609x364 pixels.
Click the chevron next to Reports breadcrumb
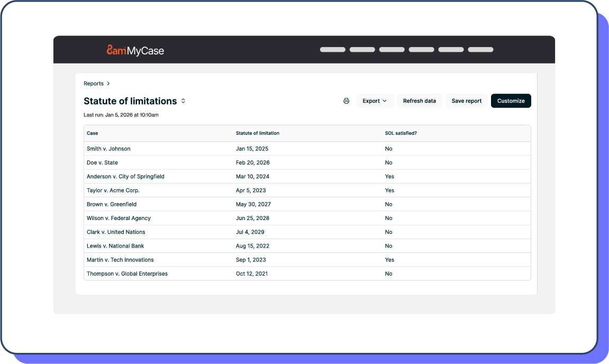[x=108, y=83]
